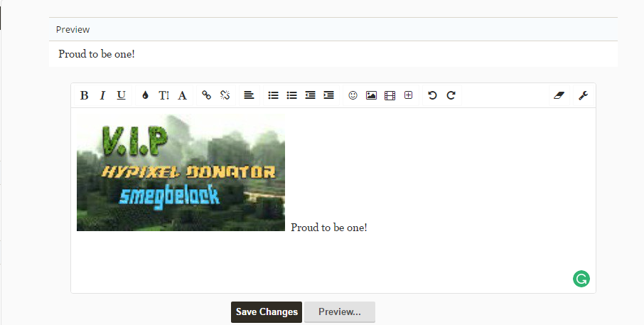Open smilies emoji picker

[x=353, y=95]
